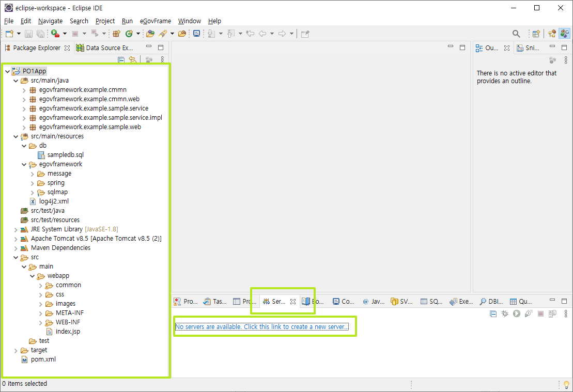573x392 pixels.
Task: Click the Back navigation arrow icon
Action: tap(262, 34)
